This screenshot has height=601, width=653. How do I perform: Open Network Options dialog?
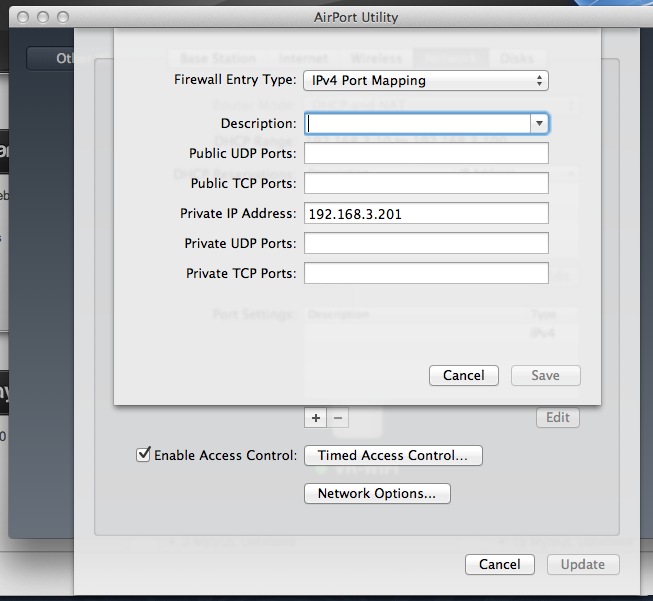pyautogui.click(x=377, y=494)
